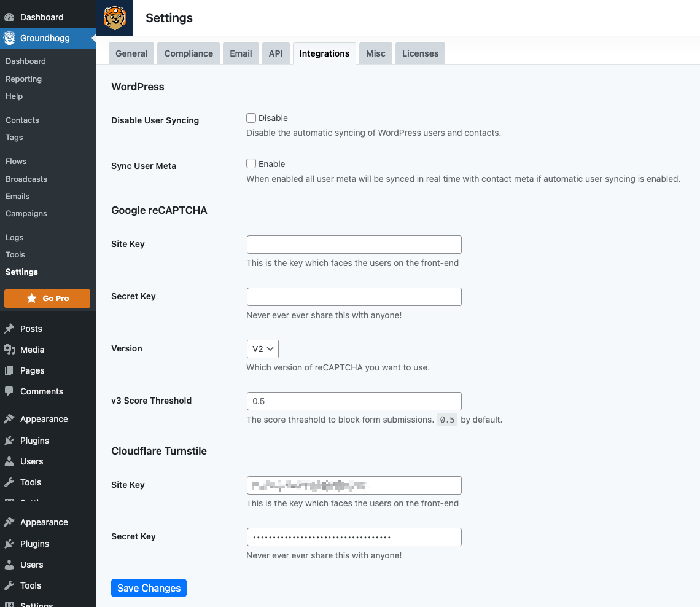This screenshot has height=607, width=700.
Task: Go to Tags in the sidebar
Action: point(14,138)
